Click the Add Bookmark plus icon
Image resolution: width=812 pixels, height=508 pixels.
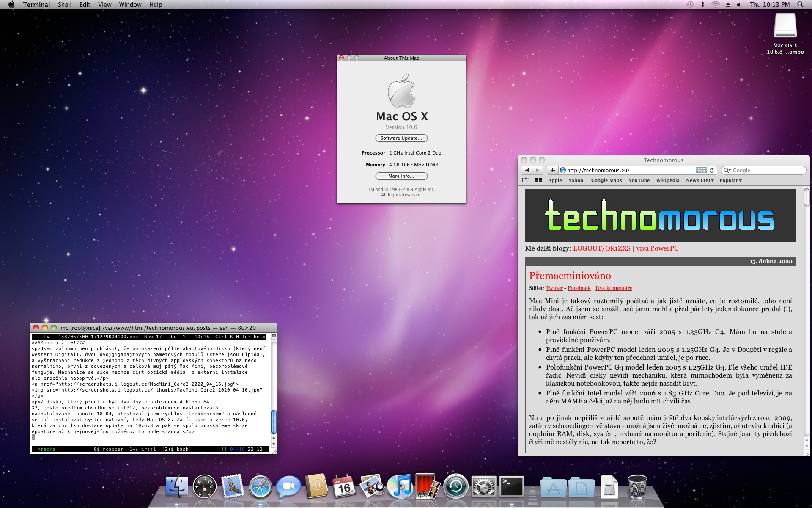point(552,170)
